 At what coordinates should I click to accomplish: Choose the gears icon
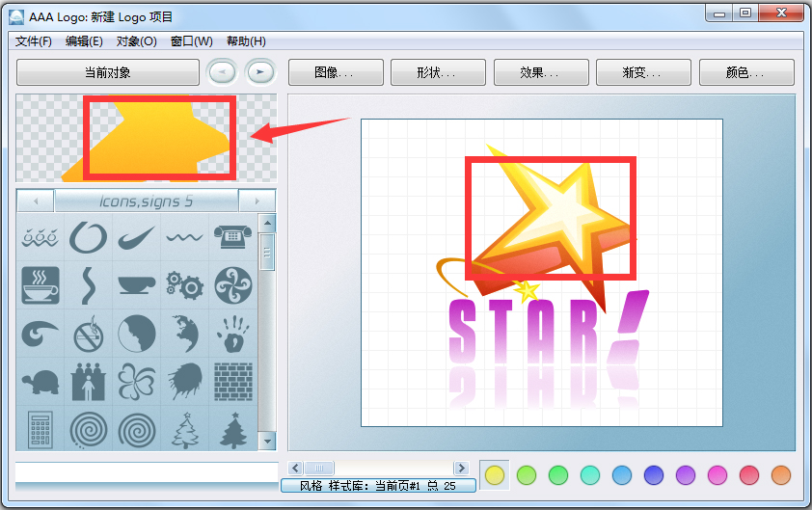183,284
